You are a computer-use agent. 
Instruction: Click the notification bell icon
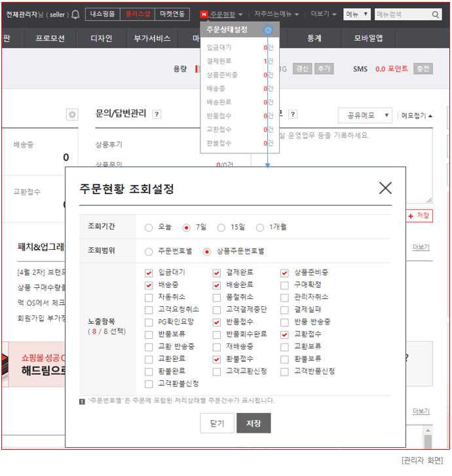75,14
